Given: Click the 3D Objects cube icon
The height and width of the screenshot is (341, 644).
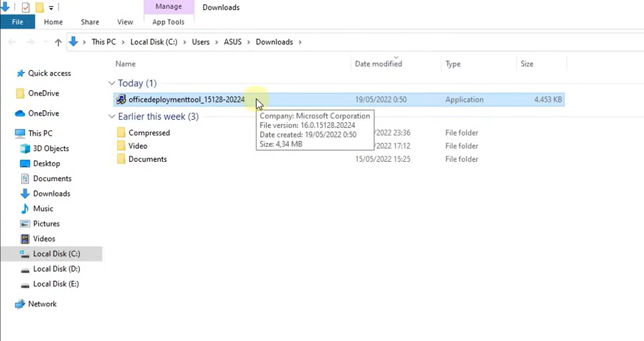Looking at the screenshot, I should (25, 148).
